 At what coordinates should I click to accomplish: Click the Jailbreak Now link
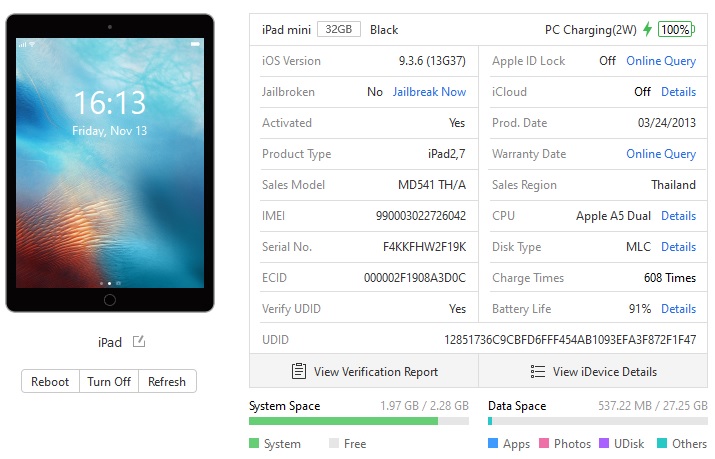(429, 92)
